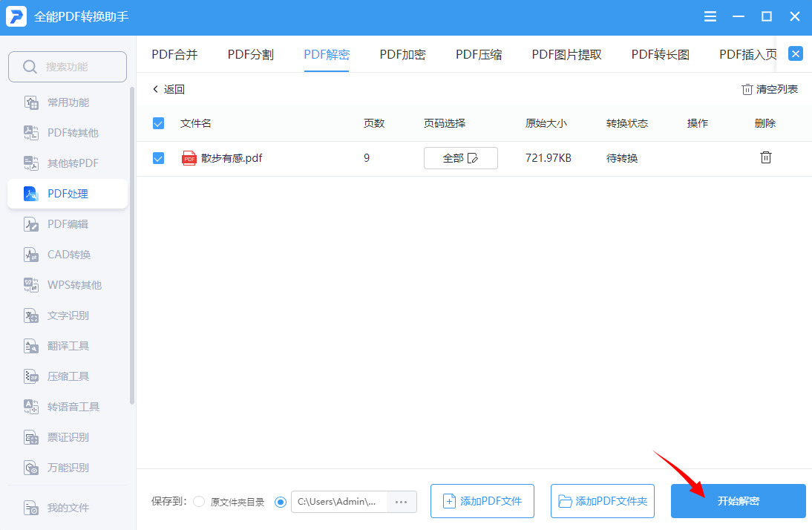The width and height of the screenshot is (812, 530).
Task: Toggle the select-all checkbox in header
Action: (x=158, y=123)
